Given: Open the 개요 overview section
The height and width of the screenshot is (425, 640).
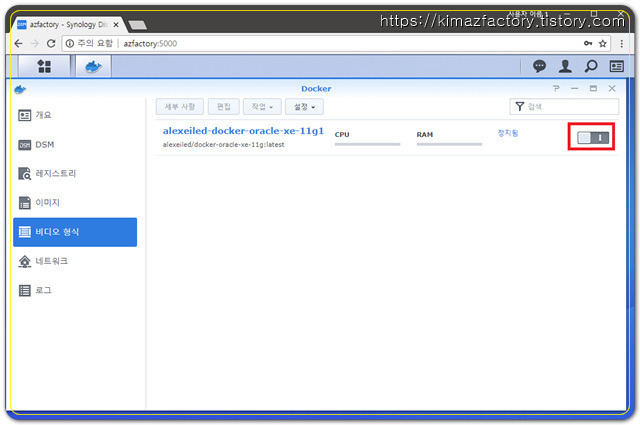Looking at the screenshot, I should click(75, 115).
